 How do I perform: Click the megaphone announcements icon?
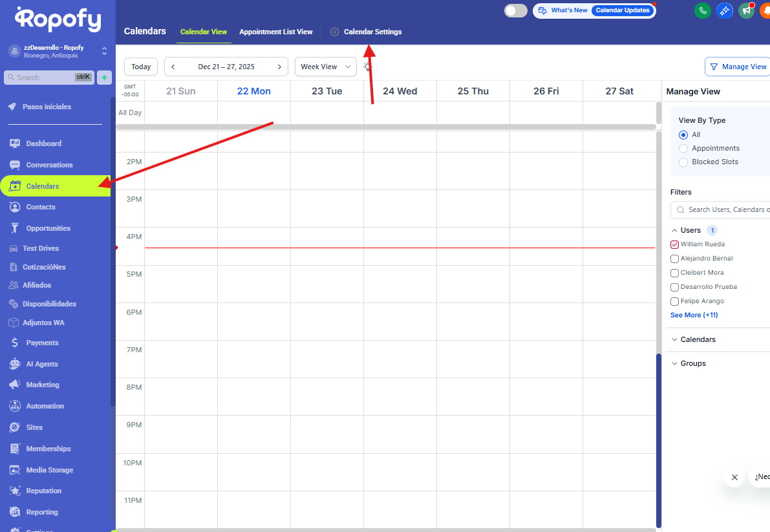746,10
